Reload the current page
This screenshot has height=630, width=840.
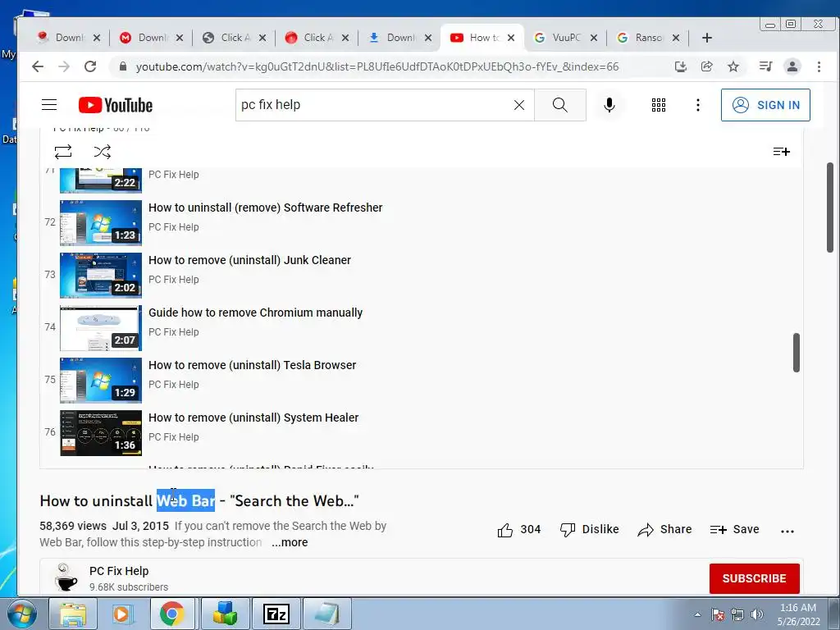[90, 66]
